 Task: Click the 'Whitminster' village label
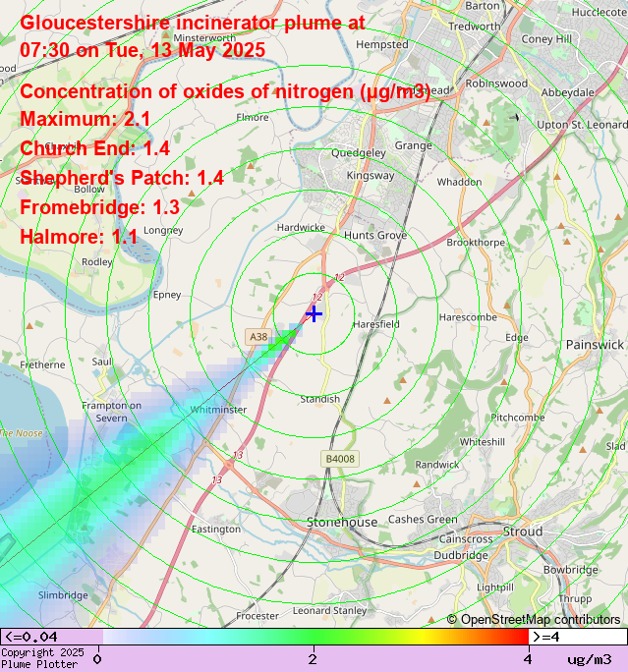pyautogui.click(x=218, y=410)
